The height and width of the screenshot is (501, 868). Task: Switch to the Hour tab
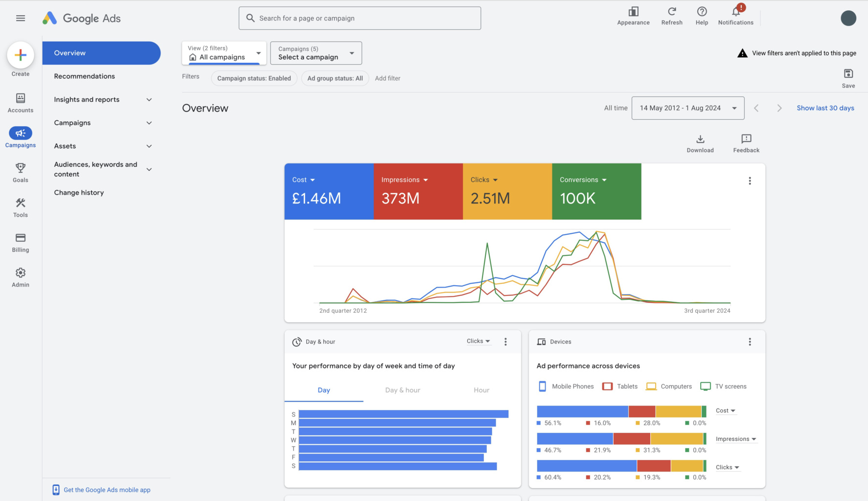[x=481, y=390]
